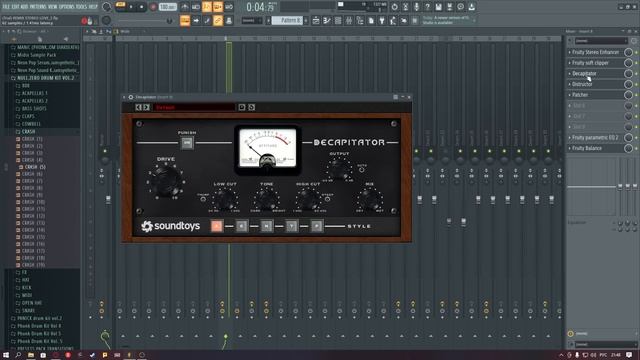Click the save disk icon in the top toolbar
This screenshot has width=640, height=360.
point(438,7)
